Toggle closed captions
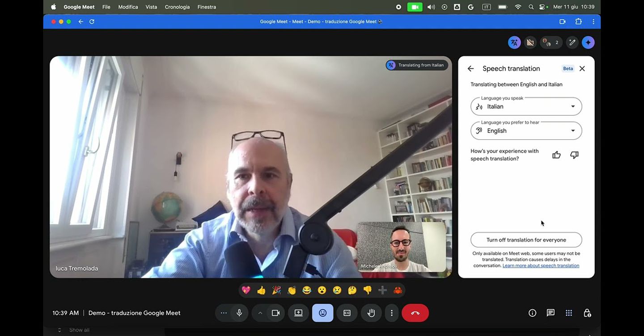The width and height of the screenshot is (644, 336). [347, 313]
